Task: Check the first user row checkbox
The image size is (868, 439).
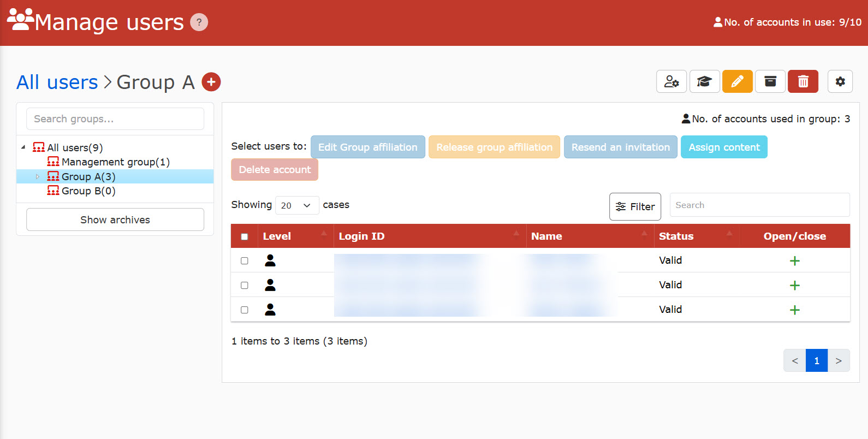Action: coord(245,261)
